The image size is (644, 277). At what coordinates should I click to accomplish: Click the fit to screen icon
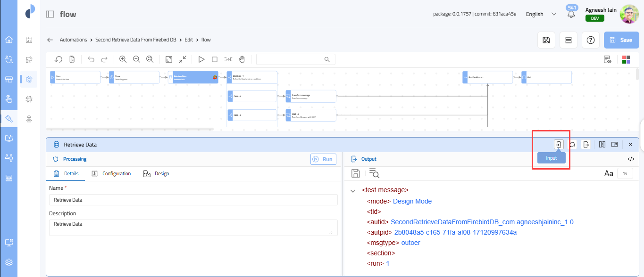tap(169, 59)
